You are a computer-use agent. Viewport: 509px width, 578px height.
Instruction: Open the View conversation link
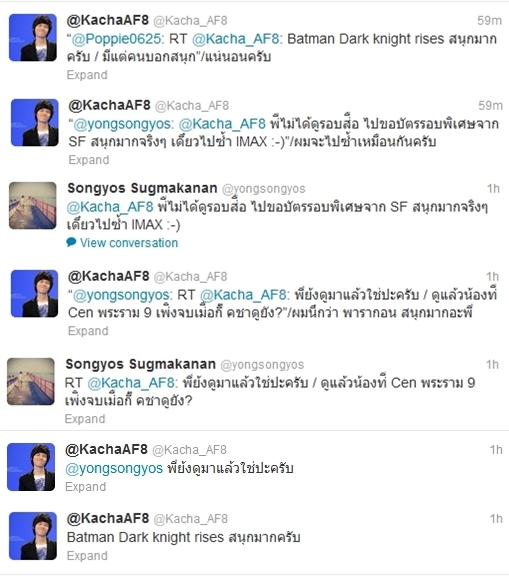[x=129, y=243]
